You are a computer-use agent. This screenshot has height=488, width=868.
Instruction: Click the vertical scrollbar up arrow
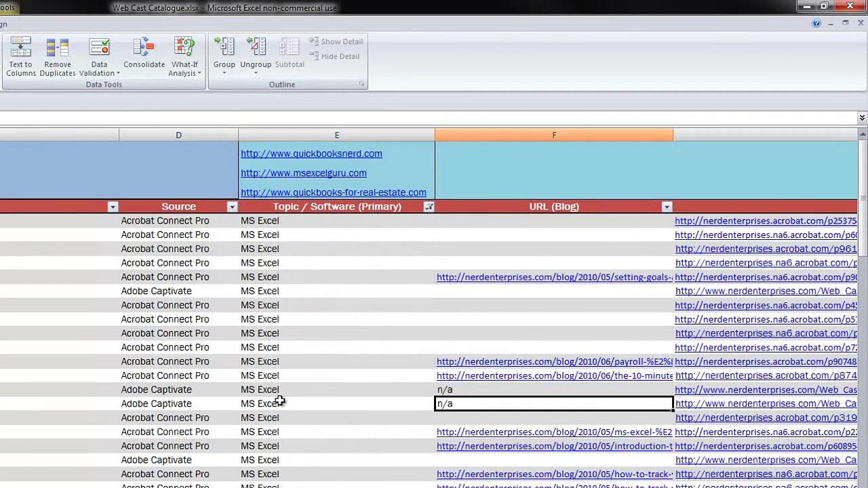click(863, 134)
